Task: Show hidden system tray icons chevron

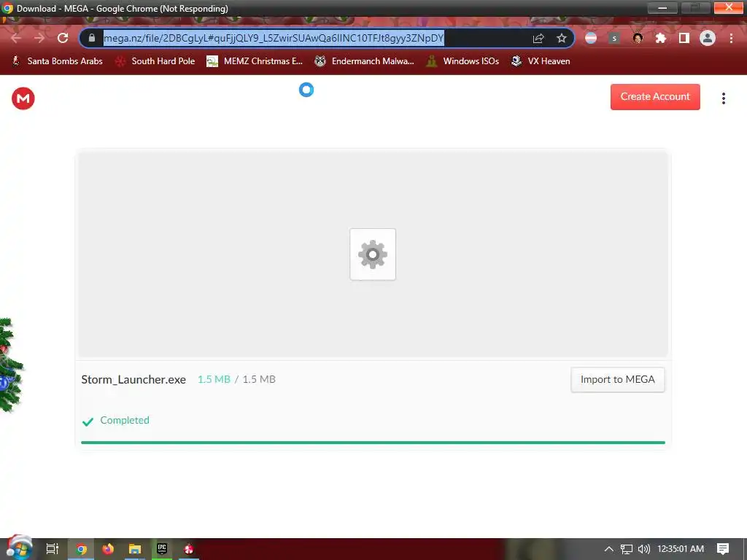Action: (x=609, y=549)
